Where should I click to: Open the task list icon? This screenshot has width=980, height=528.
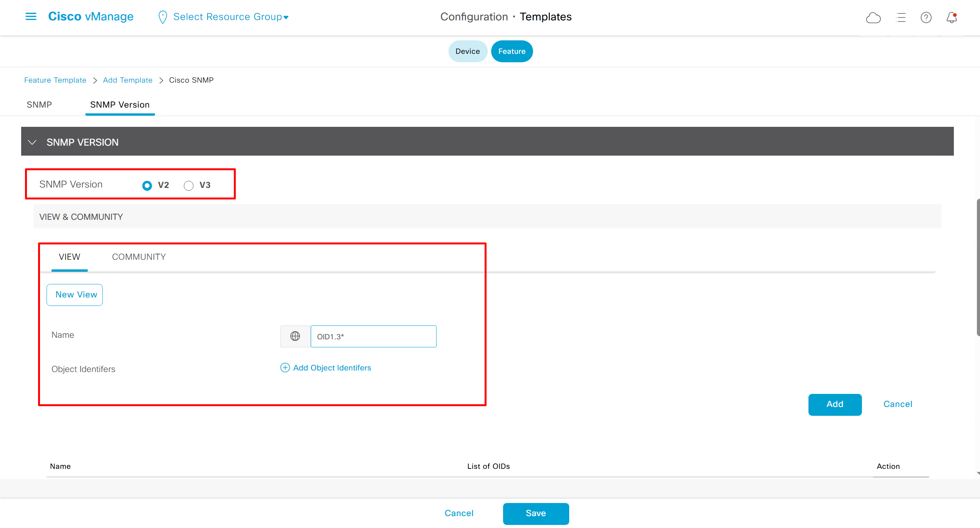900,17
